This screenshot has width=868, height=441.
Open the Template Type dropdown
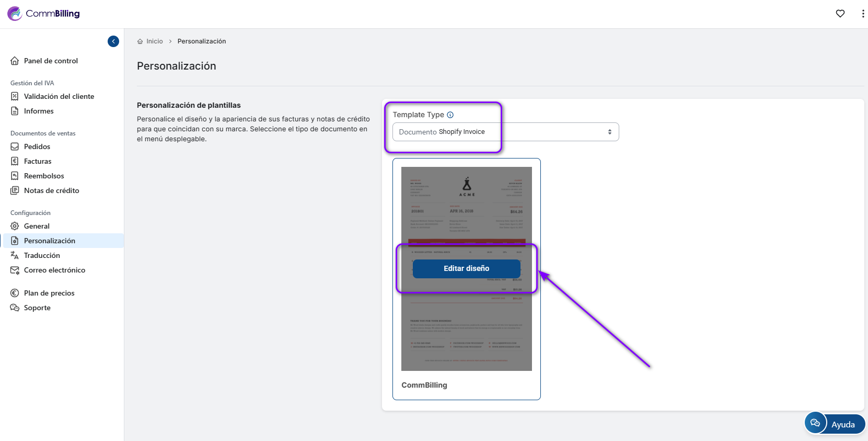505,132
